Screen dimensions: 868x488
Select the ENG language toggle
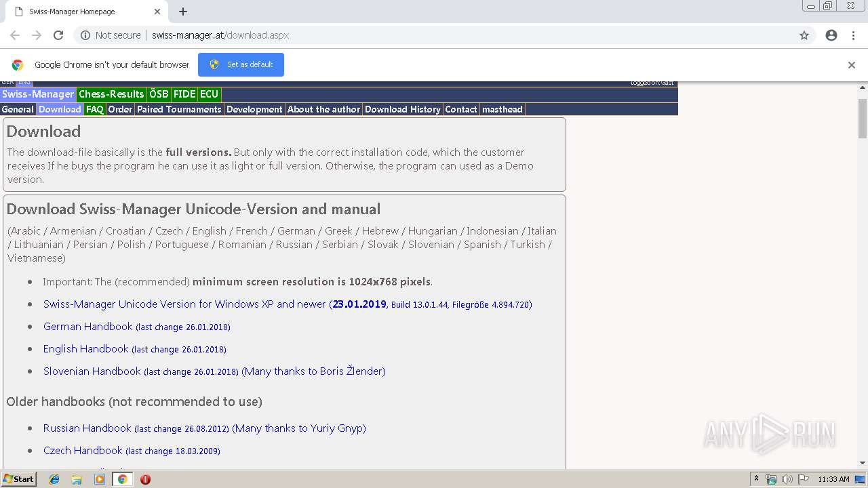(x=25, y=83)
